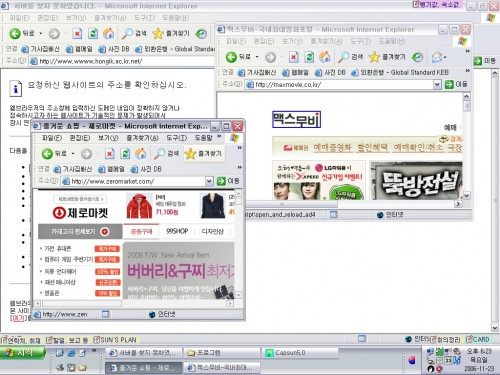Click Maxmovie logo on the page
Viewport: 500px width, 375px height.
(x=296, y=119)
